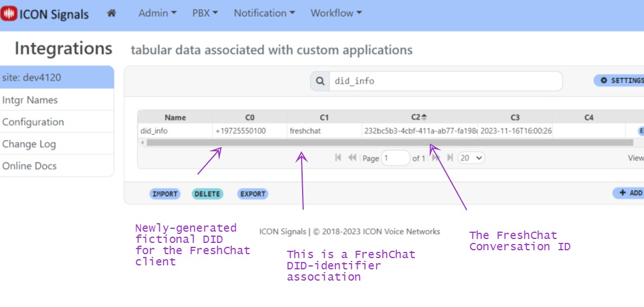This screenshot has height=307, width=644.
Task: Focus the did_info search field
Action: tap(444, 81)
